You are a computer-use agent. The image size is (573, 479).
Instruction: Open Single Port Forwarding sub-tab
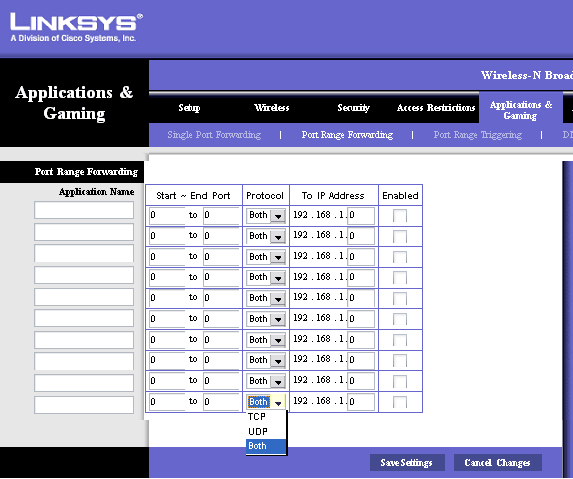coord(214,135)
